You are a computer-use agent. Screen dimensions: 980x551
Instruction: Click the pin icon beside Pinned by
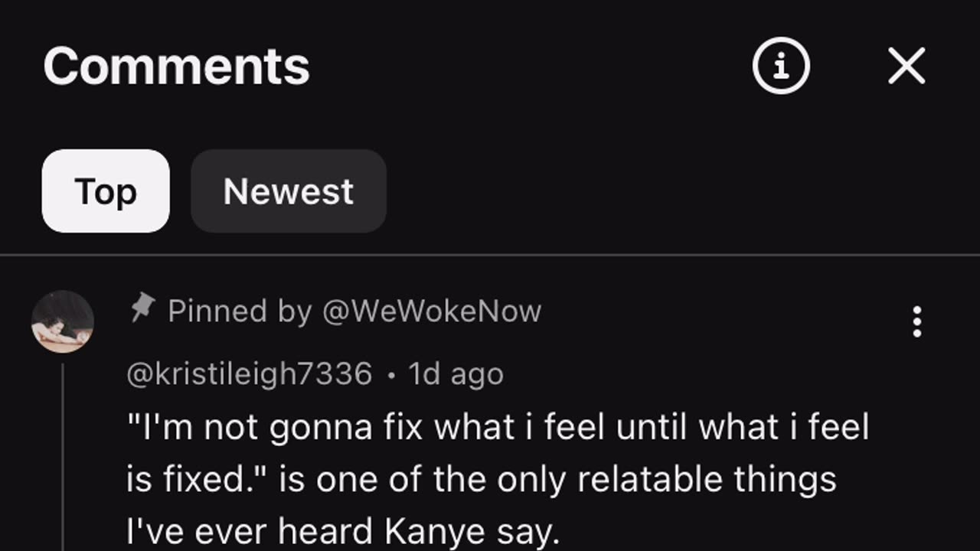pyautogui.click(x=142, y=309)
